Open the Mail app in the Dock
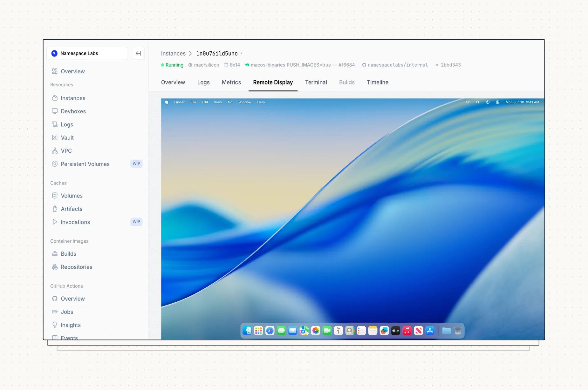The image size is (588, 390). pos(293,331)
